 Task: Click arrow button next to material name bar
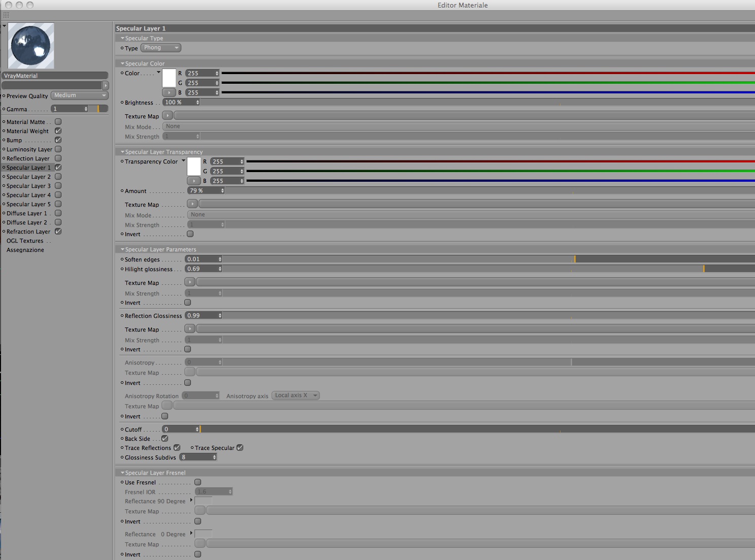(106, 85)
